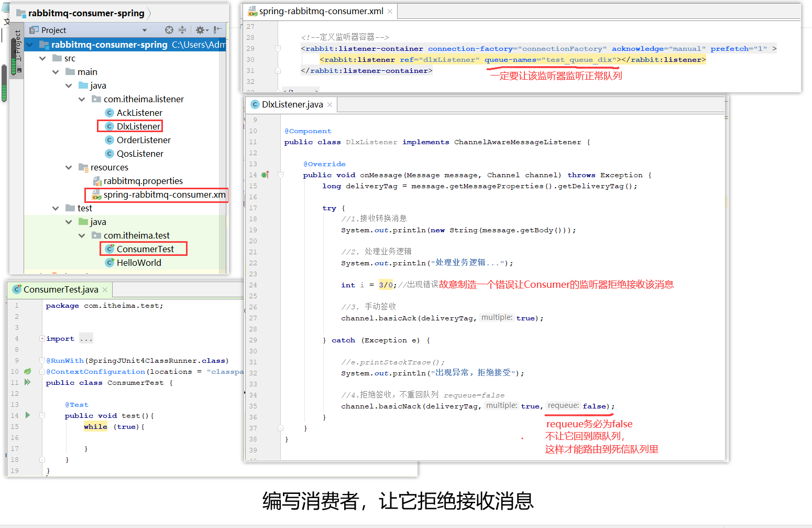Click Spring bean leaf gutter icon on line 10
Image resolution: width=812 pixels, height=528 pixels.
pyautogui.click(x=27, y=371)
